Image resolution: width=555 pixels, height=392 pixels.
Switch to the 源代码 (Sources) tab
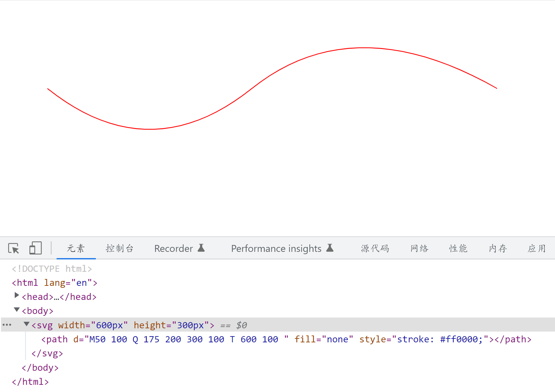375,248
